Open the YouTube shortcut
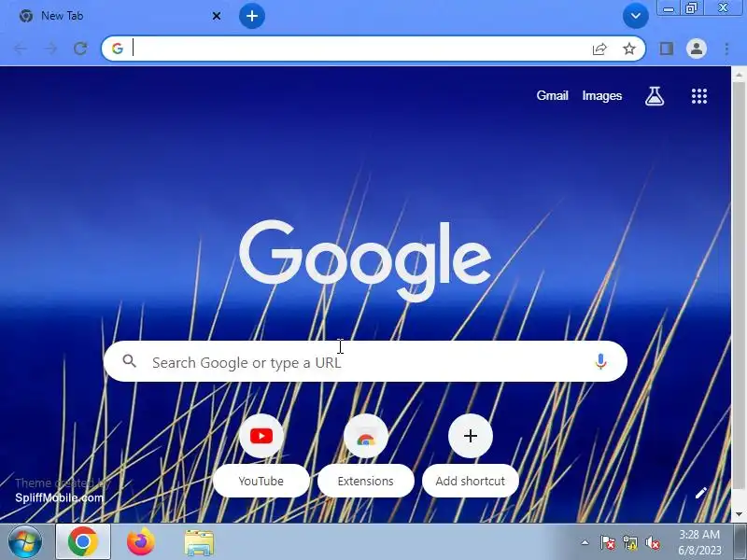Image resolution: width=747 pixels, height=560 pixels. coord(261,436)
